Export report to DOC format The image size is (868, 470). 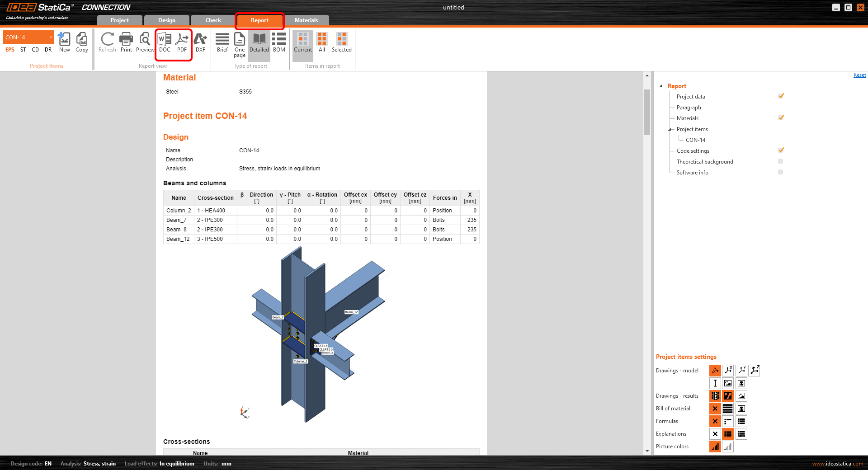165,43
